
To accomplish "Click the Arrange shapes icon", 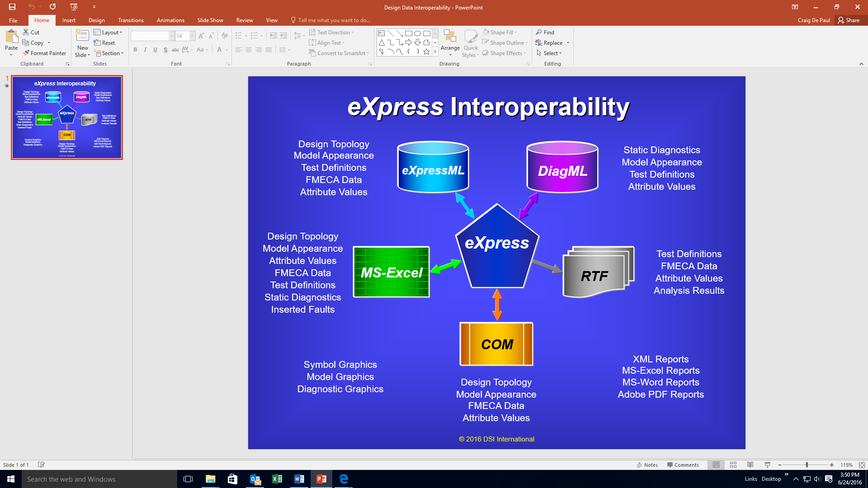I will click(449, 37).
